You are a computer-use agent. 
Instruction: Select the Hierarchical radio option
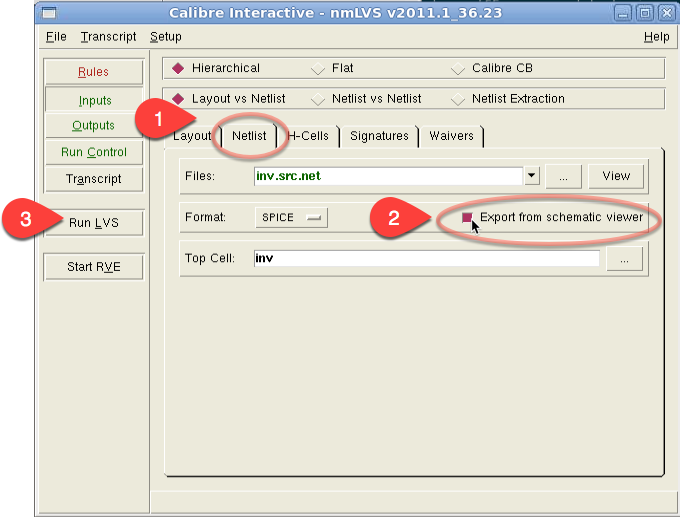[179, 69]
